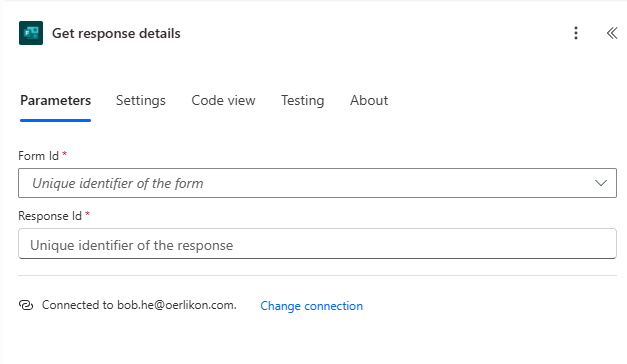Focus the Response Id input field
The height and width of the screenshot is (364, 627).
click(317, 244)
